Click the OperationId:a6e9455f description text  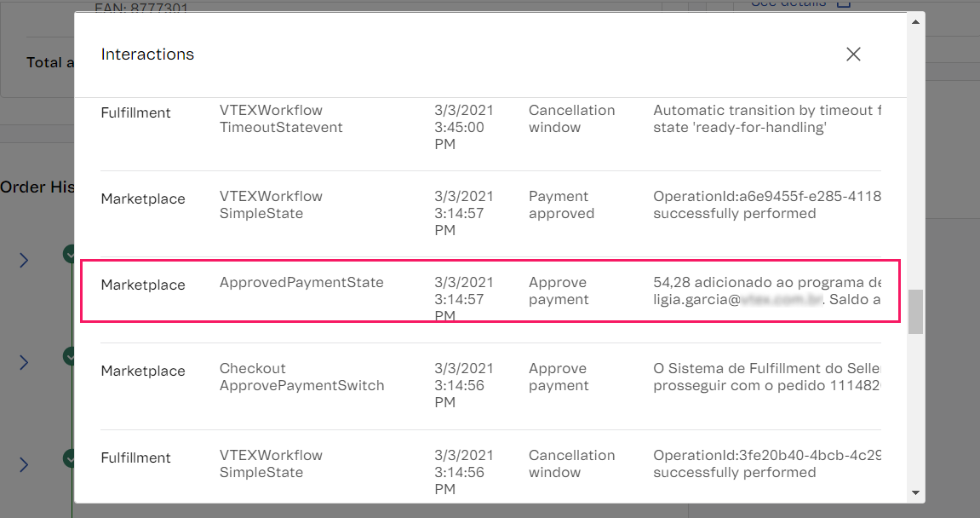(766, 197)
